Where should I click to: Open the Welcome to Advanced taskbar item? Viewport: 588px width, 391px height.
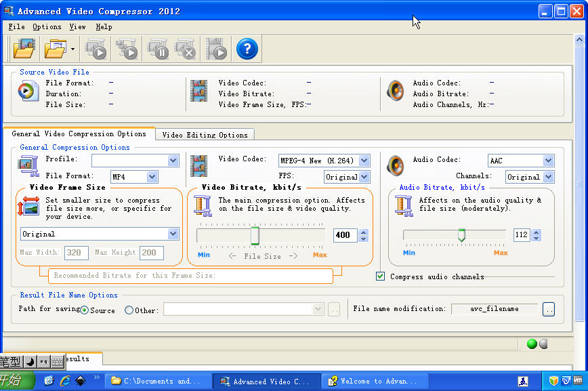[x=375, y=381]
